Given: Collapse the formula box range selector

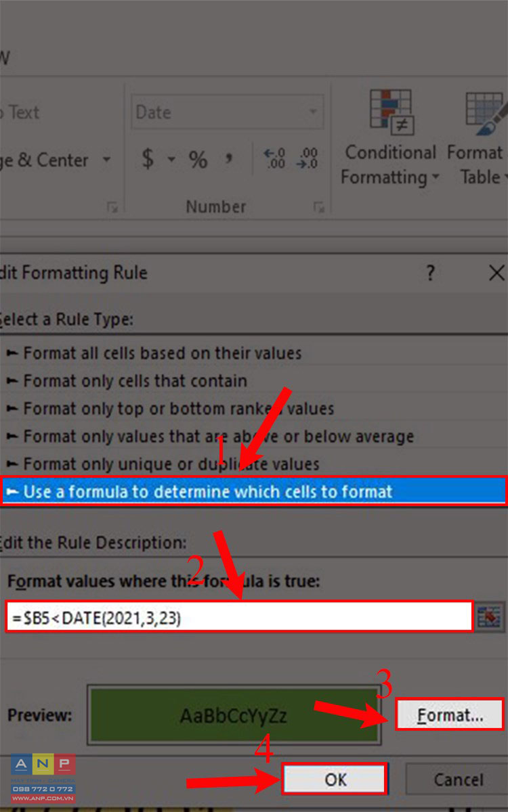Looking at the screenshot, I should click(x=488, y=617).
